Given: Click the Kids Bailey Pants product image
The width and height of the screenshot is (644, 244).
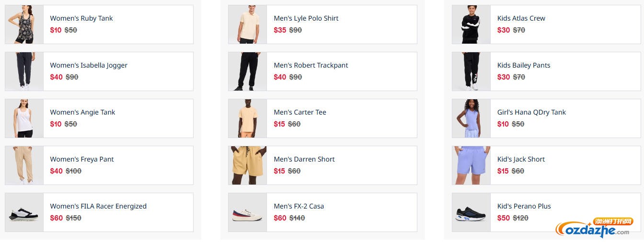Looking at the screenshot, I should 471,71.
